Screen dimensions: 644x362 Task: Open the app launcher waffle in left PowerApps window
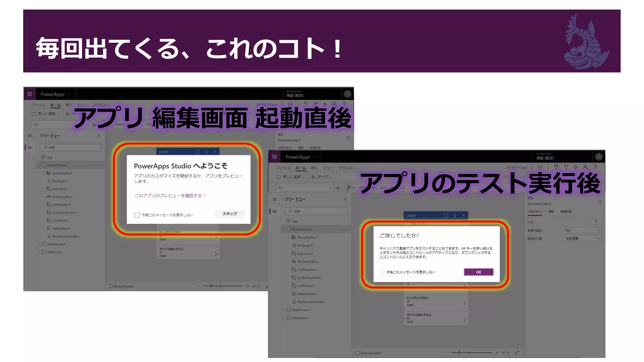click(30, 94)
